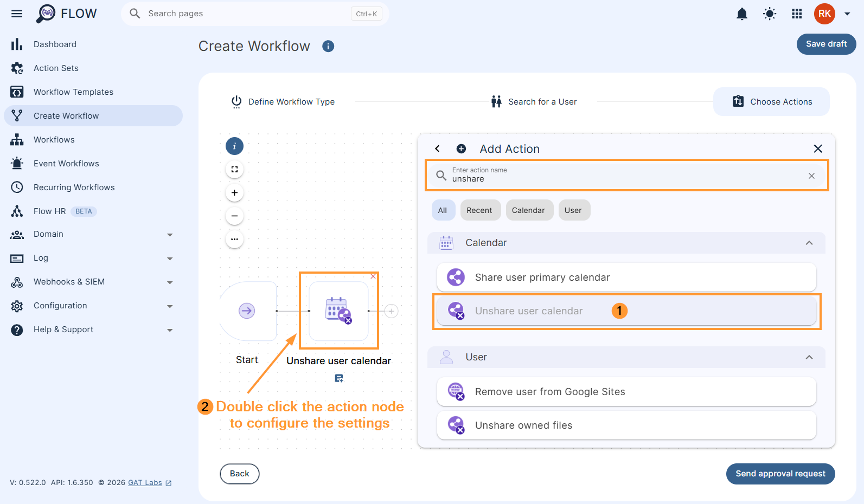The width and height of the screenshot is (864, 504).
Task: Expand the account dropdown arrow beside RK
Action: pos(847,14)
